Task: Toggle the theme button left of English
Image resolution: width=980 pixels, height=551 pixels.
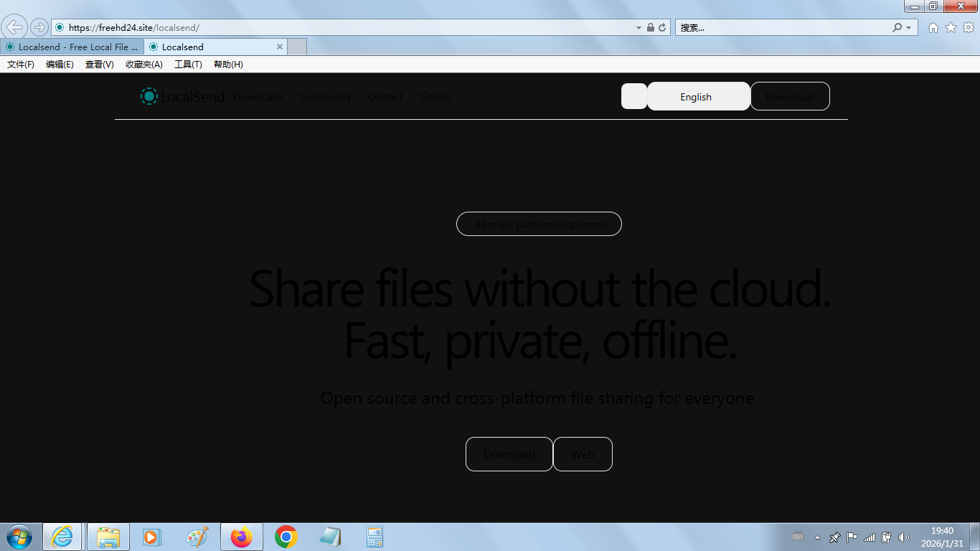Action: [x=634, y=96]
